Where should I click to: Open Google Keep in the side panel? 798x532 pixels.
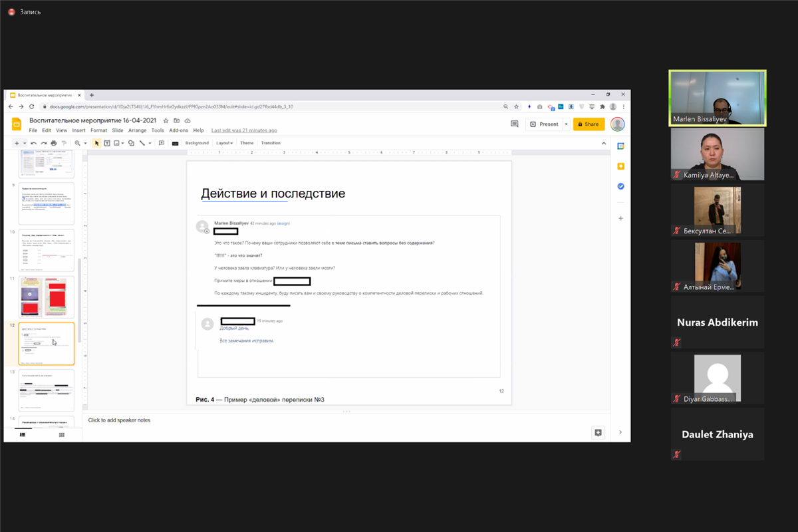[620, 166]
